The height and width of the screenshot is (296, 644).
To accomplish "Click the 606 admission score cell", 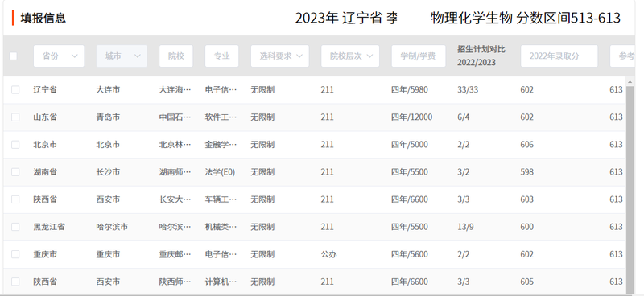I will point(527,145).
